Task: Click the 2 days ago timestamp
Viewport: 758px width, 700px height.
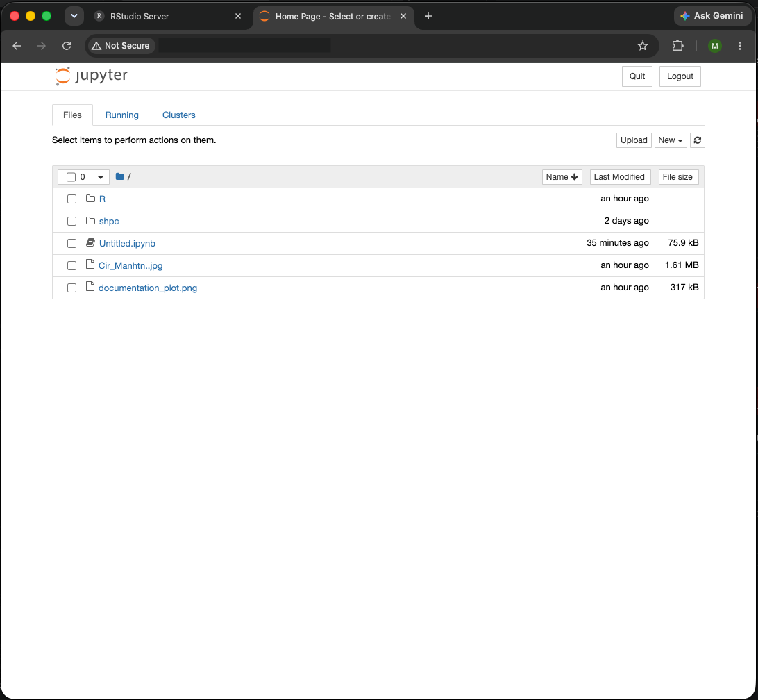Action: [x=627, y=221]
